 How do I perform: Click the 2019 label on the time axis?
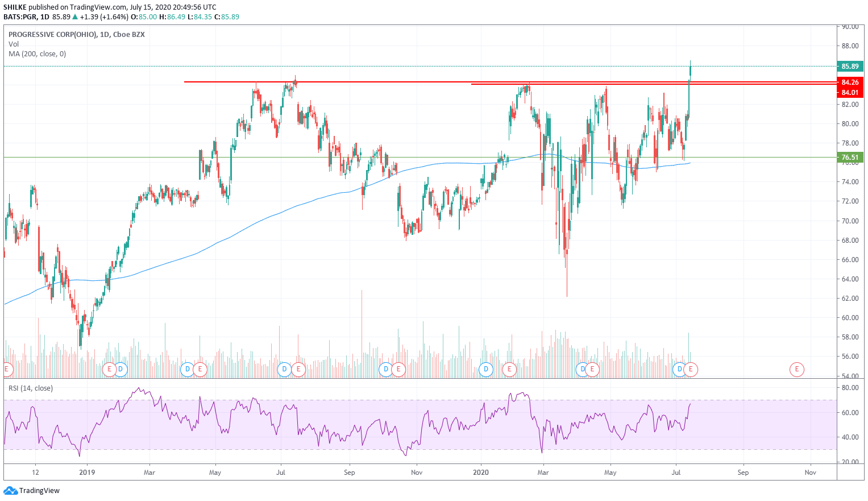(87, 473)
